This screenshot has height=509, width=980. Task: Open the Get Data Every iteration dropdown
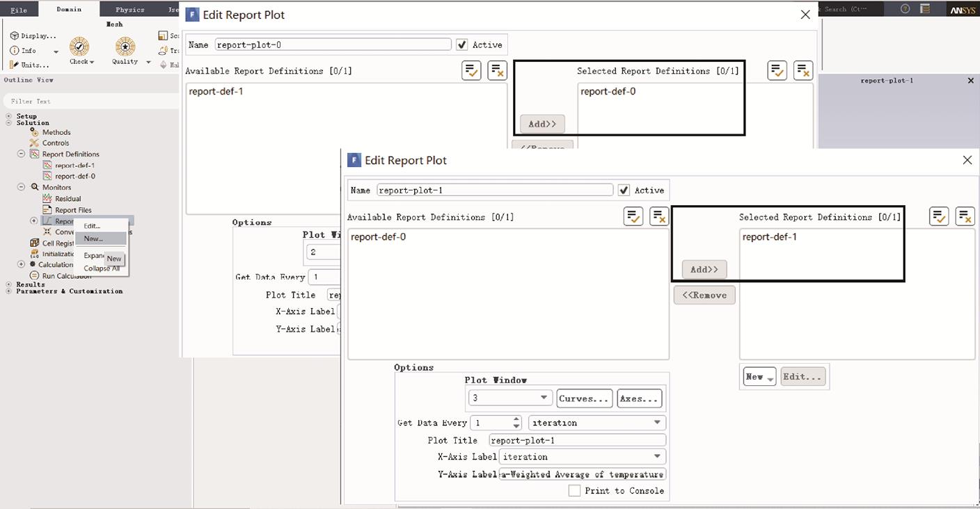coord(596,423)
